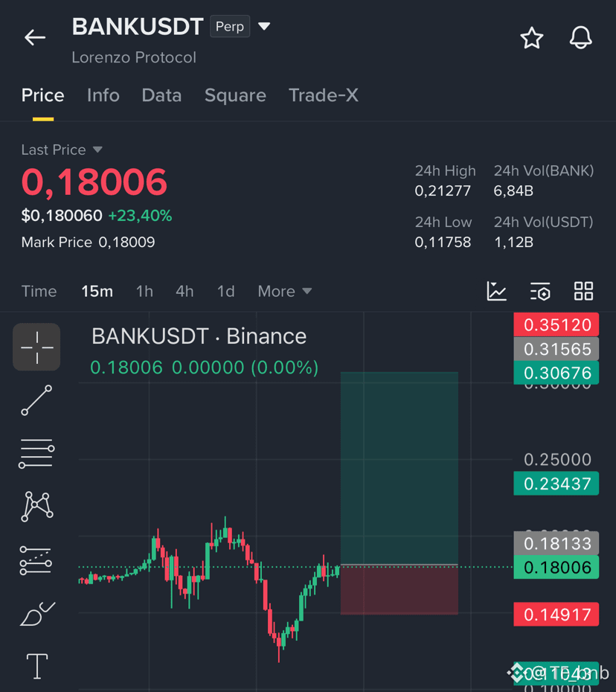This screenshot has height=692, width=616.
Task: Click the +23,40% change value
Action: (x=140, y=216)
